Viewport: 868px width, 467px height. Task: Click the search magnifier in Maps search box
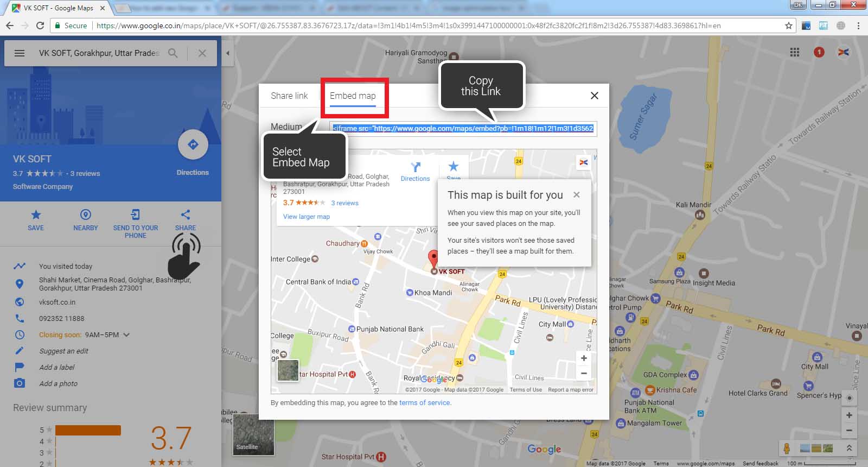pyautogui.click(x=173, y=53)
